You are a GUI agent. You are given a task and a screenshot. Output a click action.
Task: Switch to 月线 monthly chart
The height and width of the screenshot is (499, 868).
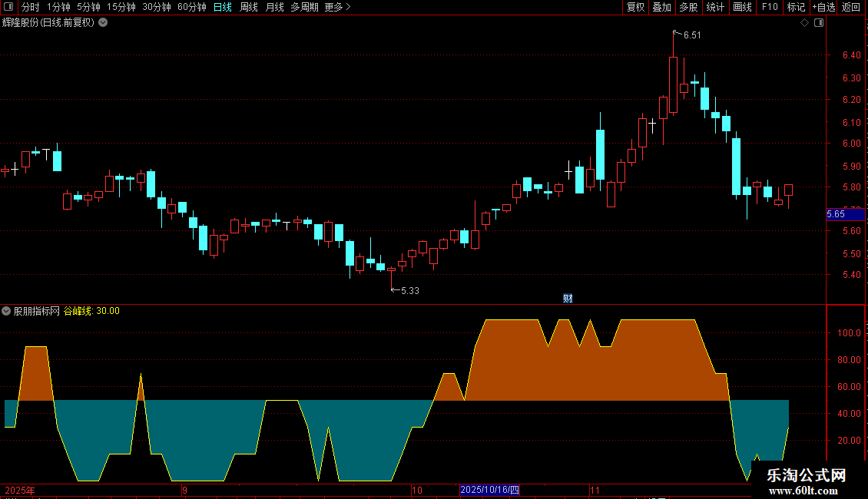(x=274, y=7)
